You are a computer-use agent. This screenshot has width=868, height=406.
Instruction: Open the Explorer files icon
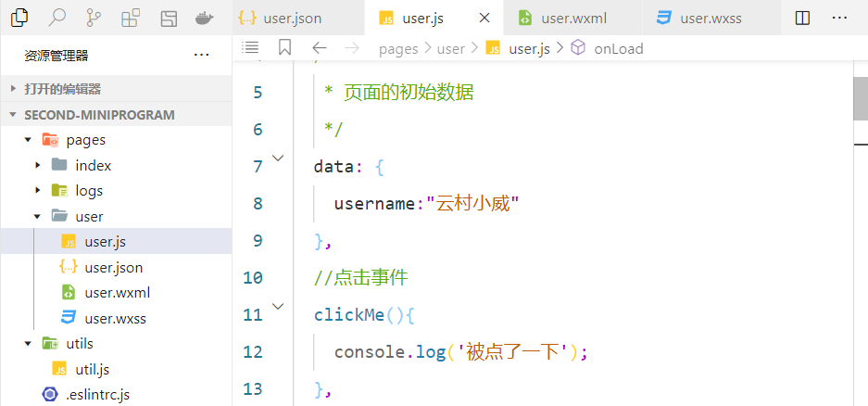point(19,18)
